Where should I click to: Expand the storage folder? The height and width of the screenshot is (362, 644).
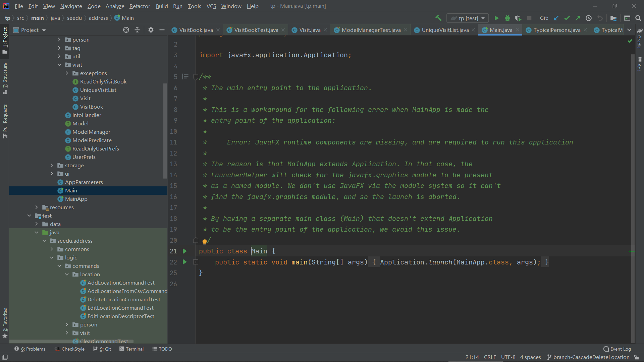point(52,165)
